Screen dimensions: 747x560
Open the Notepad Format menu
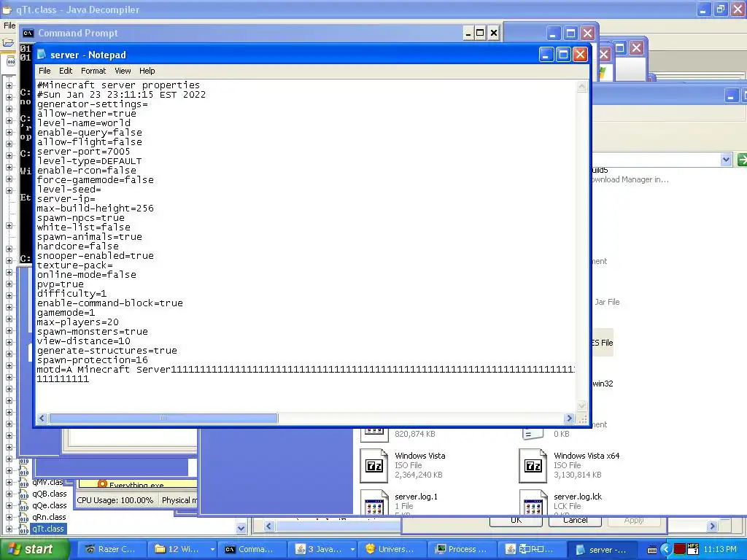pos(93,71)
